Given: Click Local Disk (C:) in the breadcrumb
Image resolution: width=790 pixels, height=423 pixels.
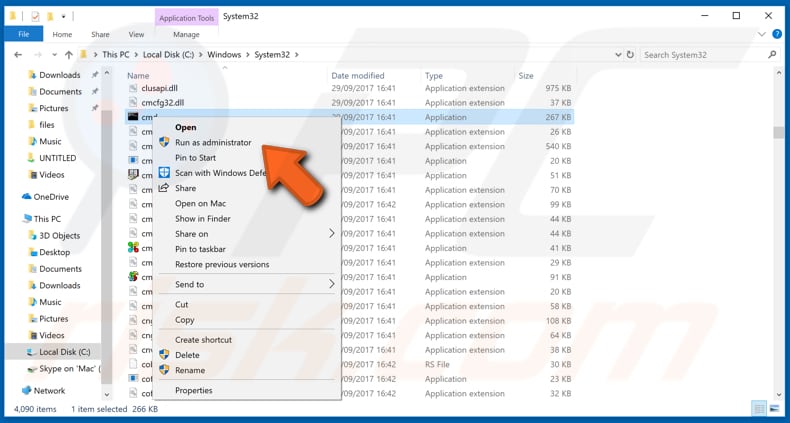Looking at the screenshot, I should pos(168,54).
